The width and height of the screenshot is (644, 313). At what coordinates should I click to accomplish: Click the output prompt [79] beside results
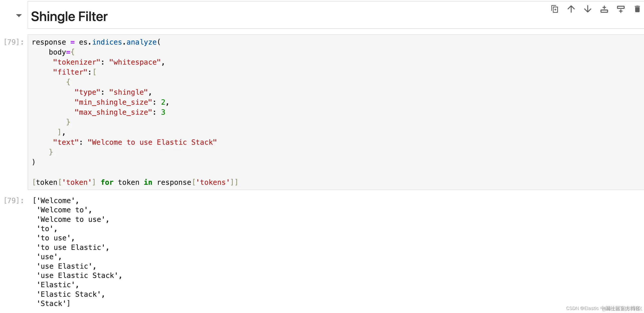[14, 201]
